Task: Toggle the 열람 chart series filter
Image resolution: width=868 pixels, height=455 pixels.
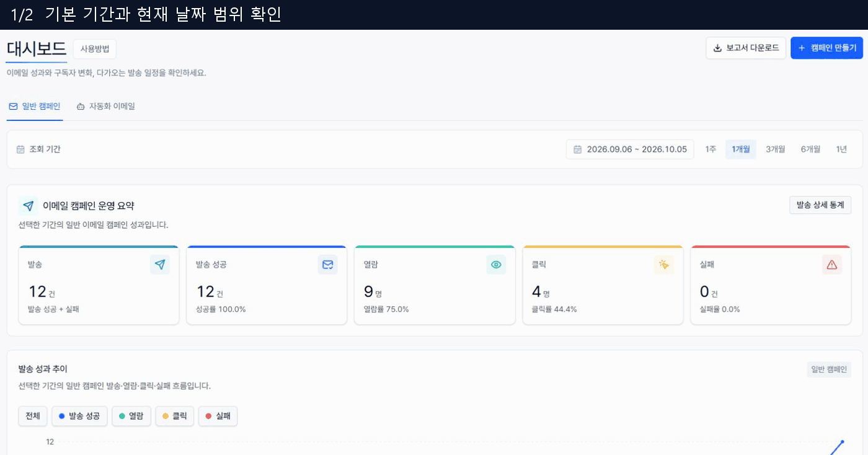Action: (131, 416)
